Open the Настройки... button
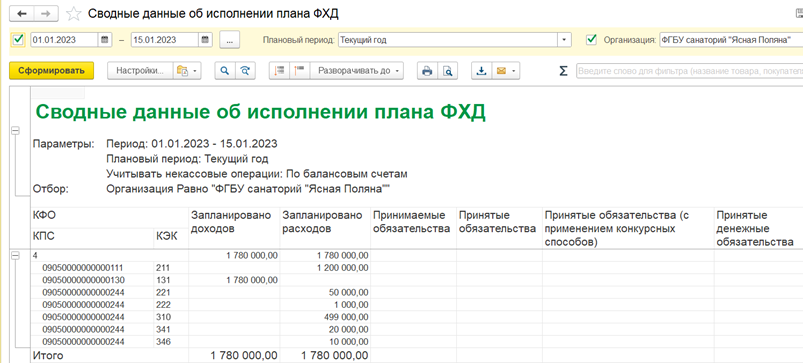The image size is (803, 363). point(139,71)
